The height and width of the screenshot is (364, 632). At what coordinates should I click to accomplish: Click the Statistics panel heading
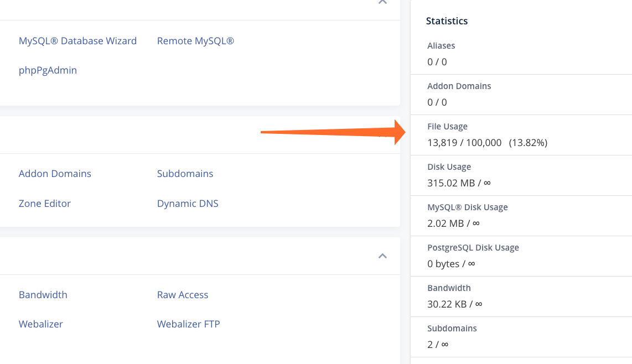pyautogui.click(x=447, y=21)
